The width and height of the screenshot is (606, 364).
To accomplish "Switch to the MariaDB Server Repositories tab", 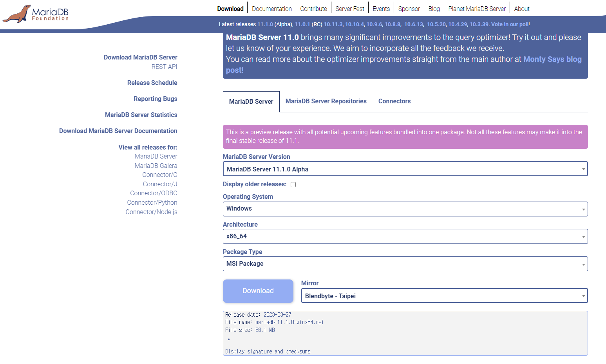I will coord(326,101).
